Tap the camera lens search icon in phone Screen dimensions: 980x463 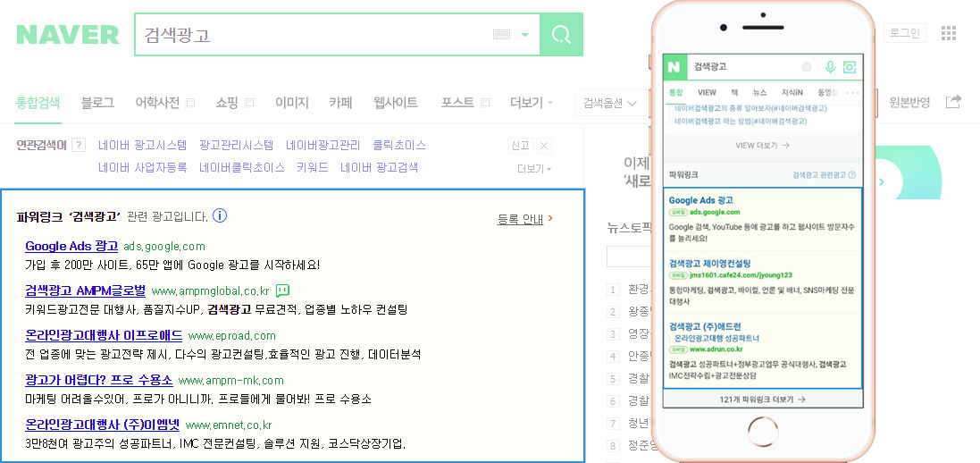[850, 67]
